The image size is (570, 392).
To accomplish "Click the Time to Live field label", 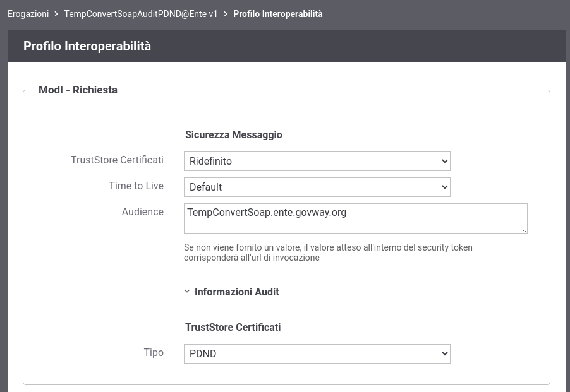I will (136, 186).
